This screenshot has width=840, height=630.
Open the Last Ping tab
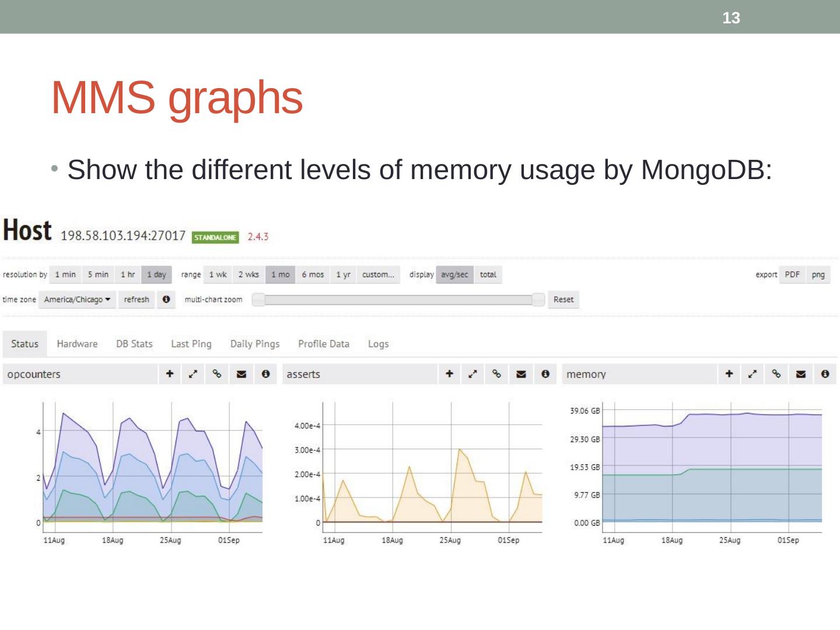click(x=191, y=344)
